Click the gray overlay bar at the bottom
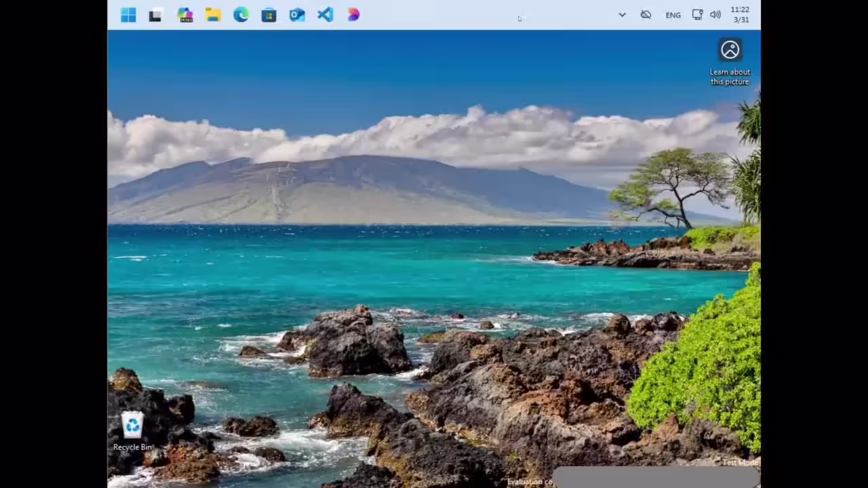This screenshot has height=488, width=868. pyautogui.click(x=654, y=478)
